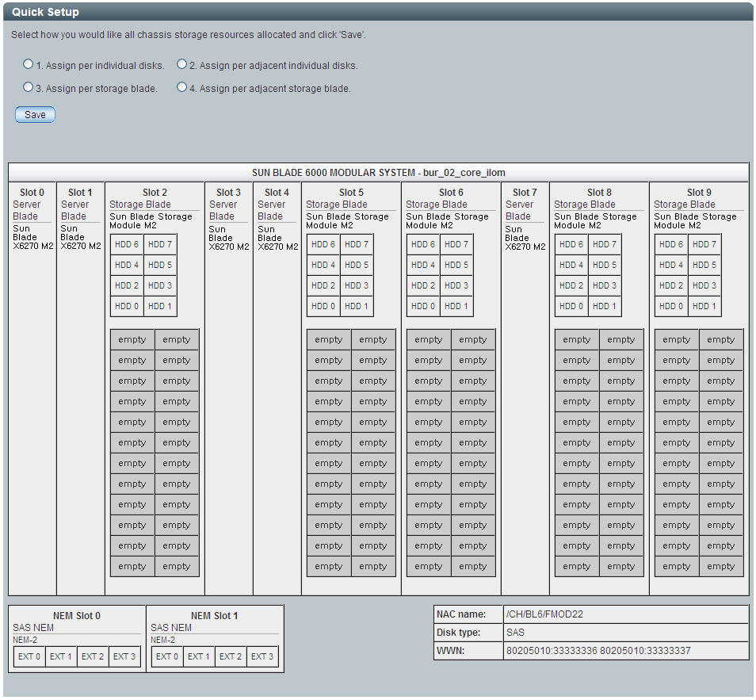
Task: Select HDD 6 in Slot 2 storage blade
Action: coord(127,245)
